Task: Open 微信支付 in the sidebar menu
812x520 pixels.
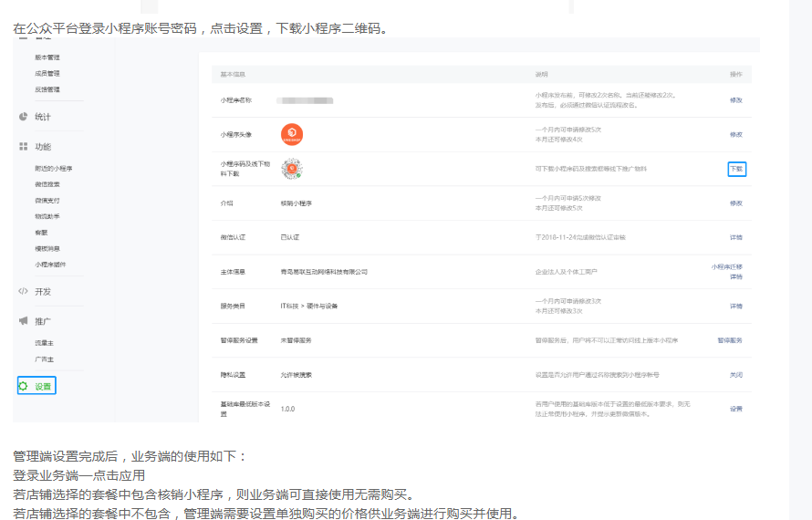Action: click(x=47, y=201)
